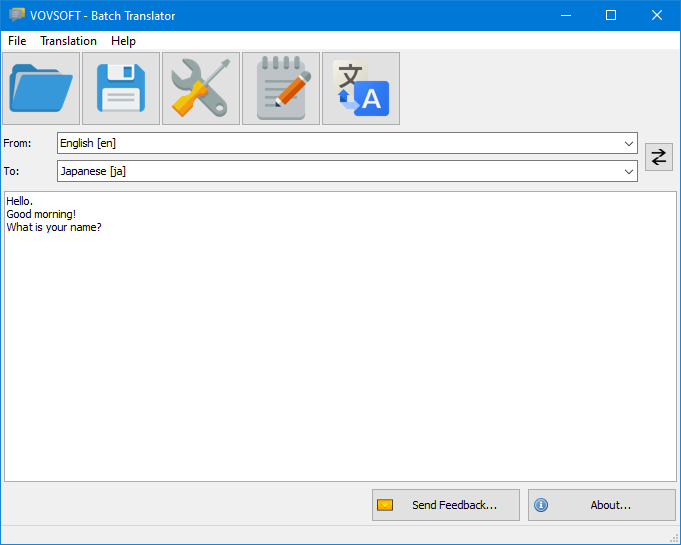Swap source and target languages
Image resolution: width=681 pixels, height=545 pixels.
[x=659, y=157]
